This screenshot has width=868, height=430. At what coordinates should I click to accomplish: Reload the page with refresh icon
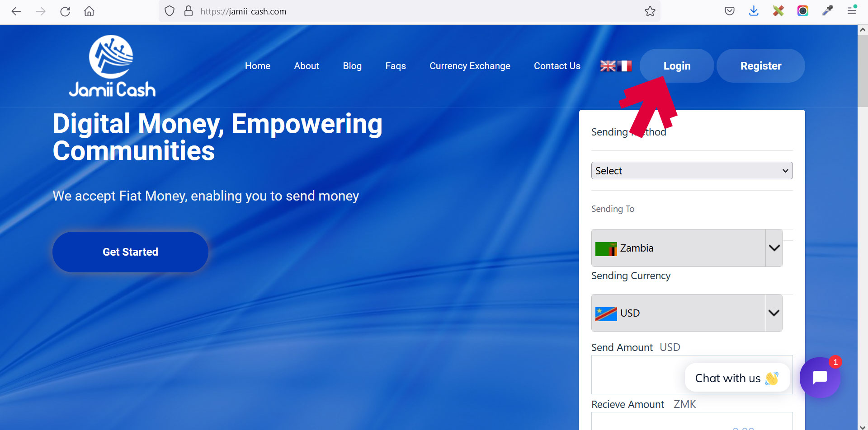[65, 11]
